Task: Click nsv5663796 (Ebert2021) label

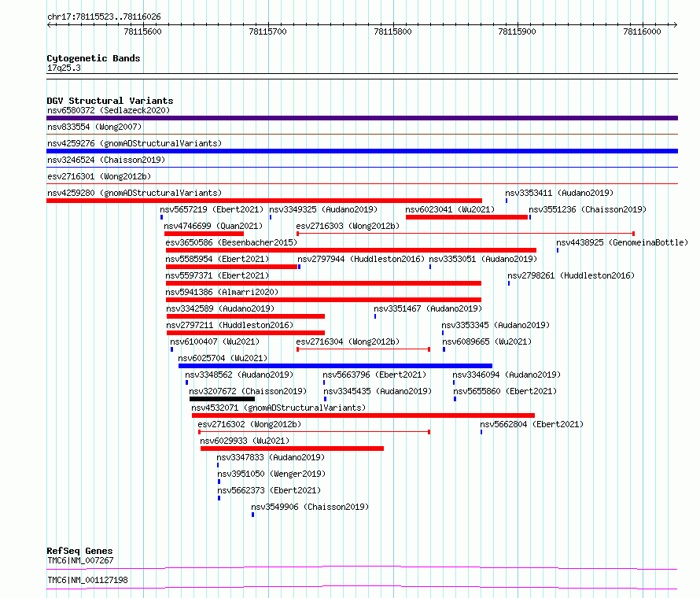Action: tap(374, 375)
